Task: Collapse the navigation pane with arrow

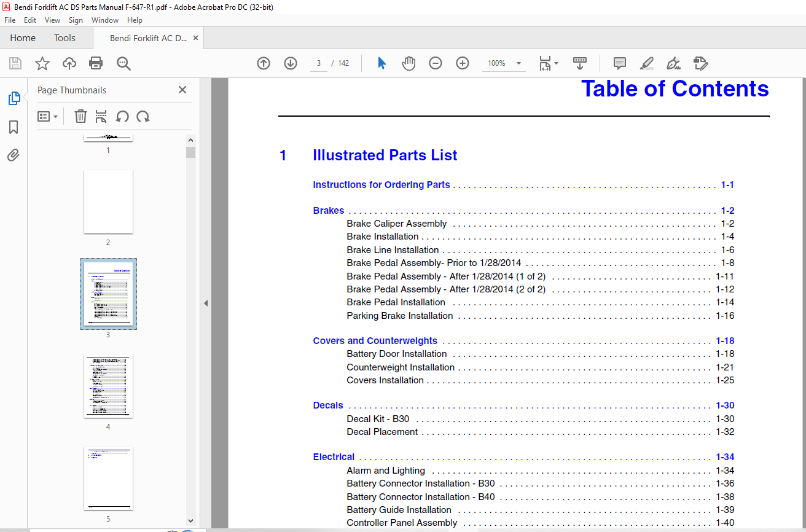Action: click(x=206, y=303)
